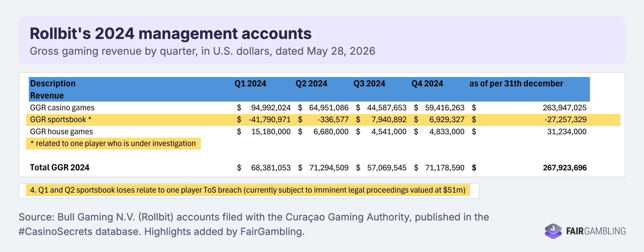Click the house games value 15,180,000
The image size is (644, 252).
(271, 131)
